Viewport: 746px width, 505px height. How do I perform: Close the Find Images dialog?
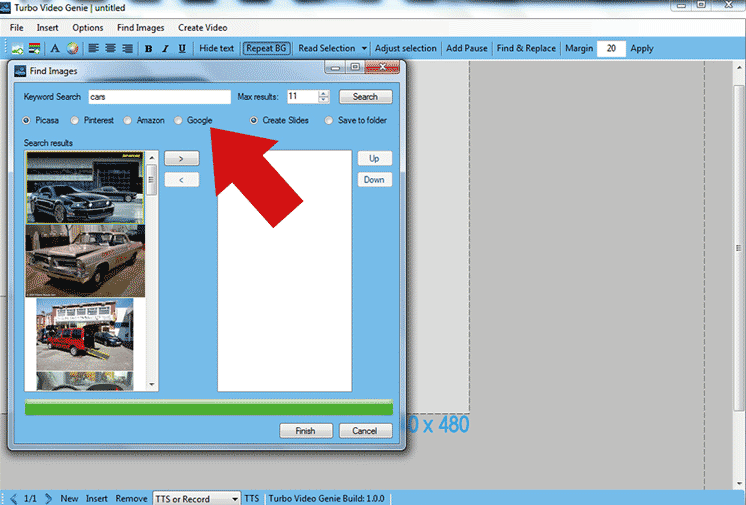click(383, 67)
